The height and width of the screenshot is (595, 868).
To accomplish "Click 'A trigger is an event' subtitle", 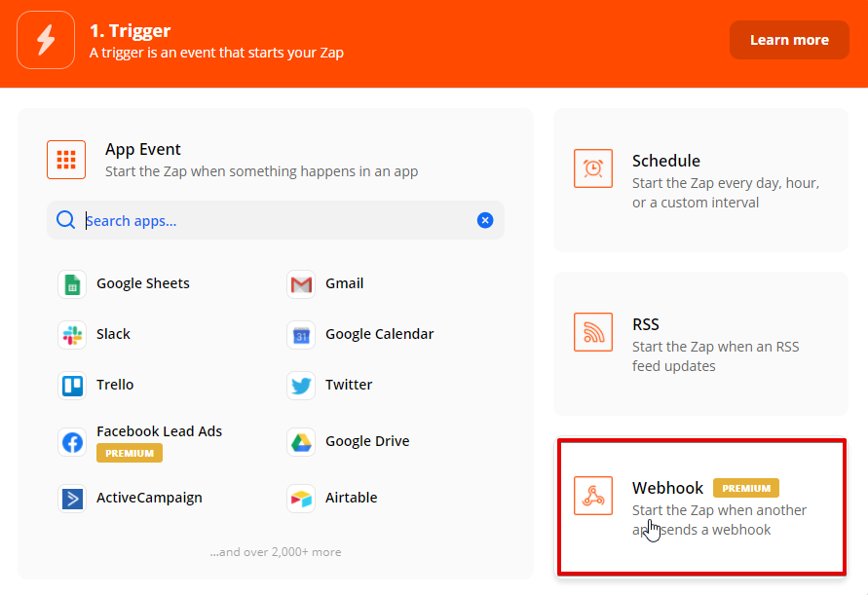I will pyautogui.click(x=216, y=53).
